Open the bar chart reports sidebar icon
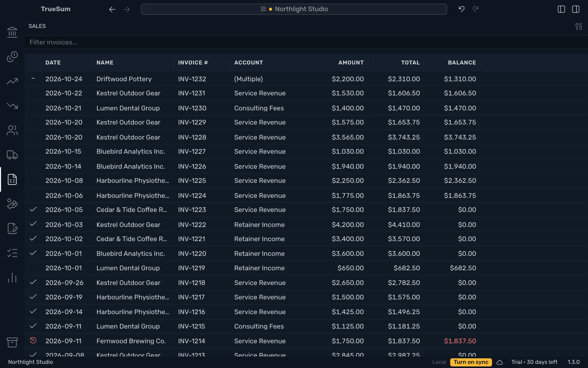588x368 pixels. pyautogui.click(x=12, y=278)
